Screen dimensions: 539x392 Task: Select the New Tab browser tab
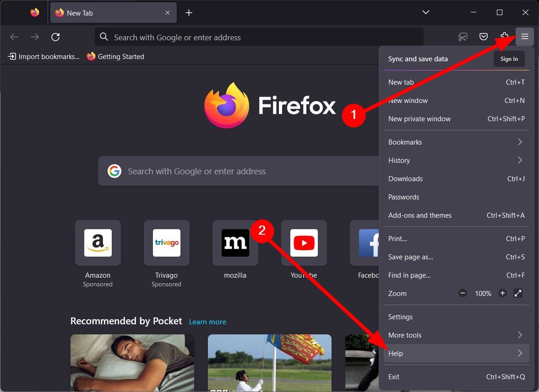[x=114, y=13]
